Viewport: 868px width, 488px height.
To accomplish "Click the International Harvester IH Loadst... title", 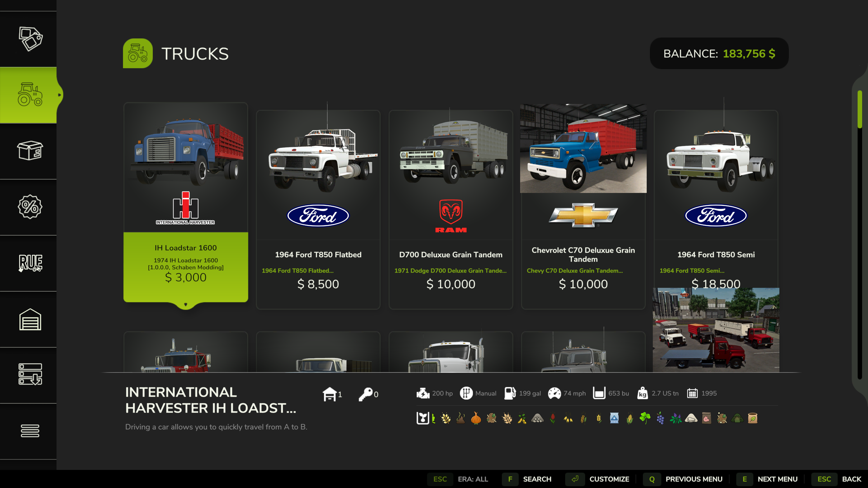I will (x=211, y=400).
